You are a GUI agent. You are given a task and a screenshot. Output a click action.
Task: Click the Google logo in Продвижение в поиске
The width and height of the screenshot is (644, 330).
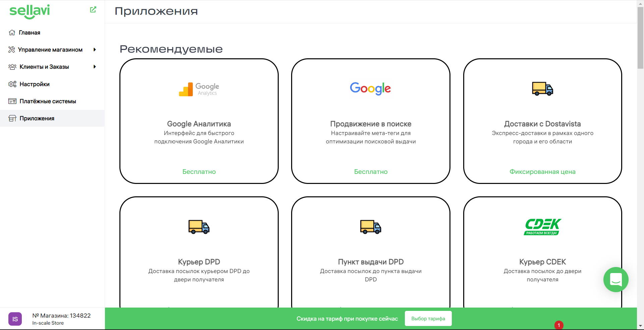coord(371,88)
